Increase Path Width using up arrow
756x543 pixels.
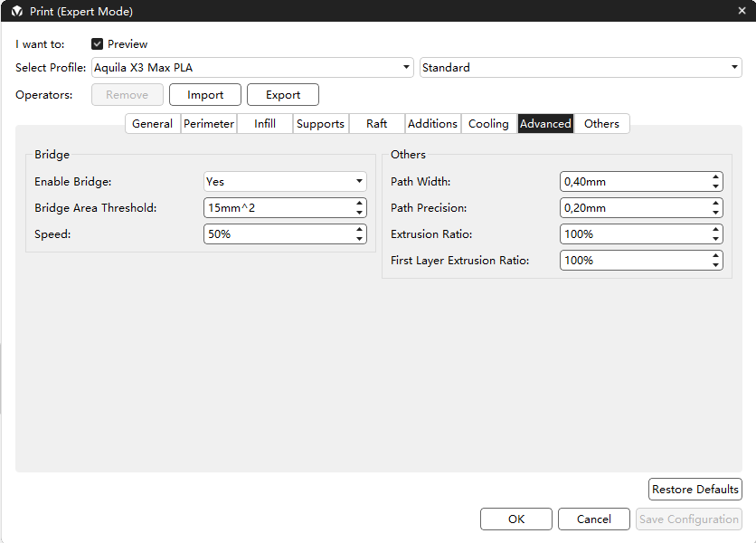(x=715, y=176)
